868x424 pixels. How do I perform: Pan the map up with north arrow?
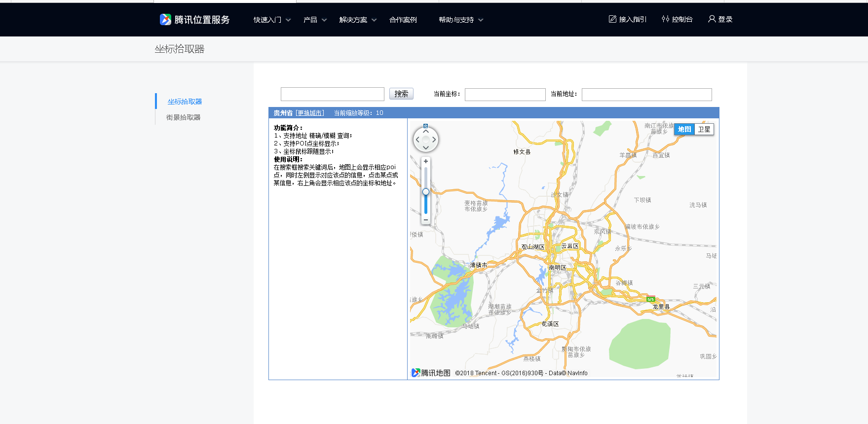pyautogui.click(x=425, y=132)
